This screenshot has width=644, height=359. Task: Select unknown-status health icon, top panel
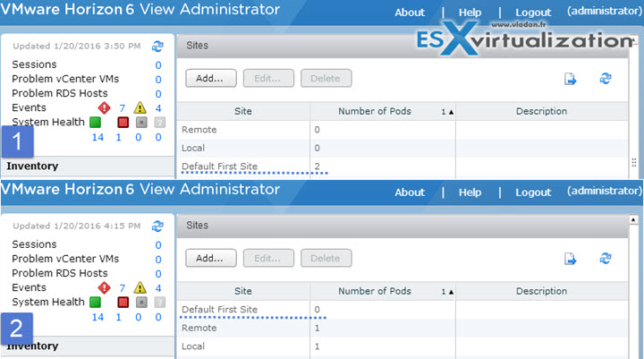point(160,122)
